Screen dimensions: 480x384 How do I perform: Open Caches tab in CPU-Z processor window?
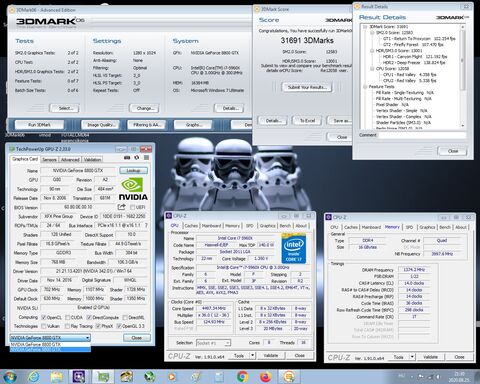[191, 226]
